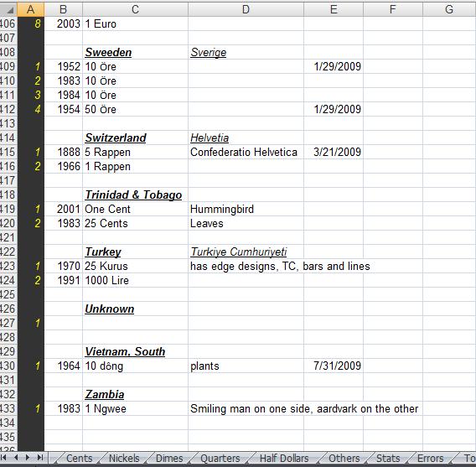476x467 pixels.
Task: Switch to the Errors sheet
Action: [430, 458]
